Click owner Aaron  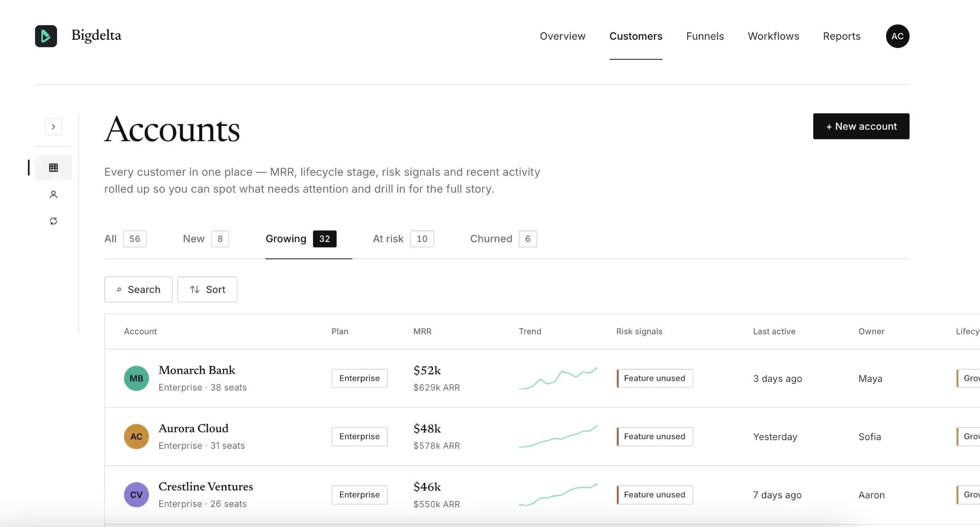[871, 495]
